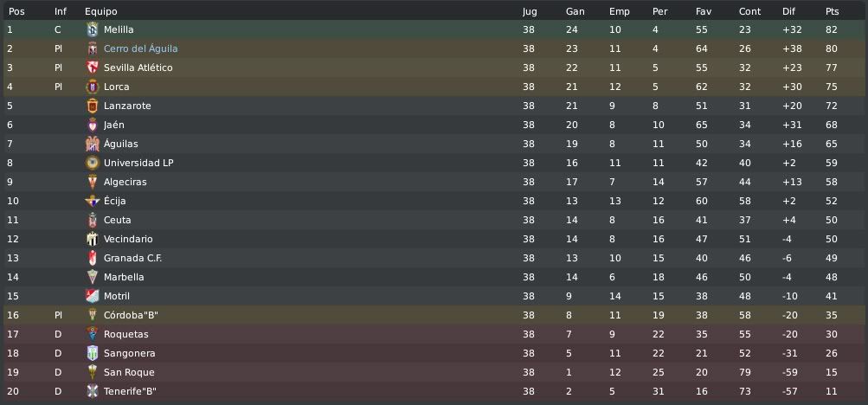Click the Universidad LP round badge
868x405 pixels.
93,163
